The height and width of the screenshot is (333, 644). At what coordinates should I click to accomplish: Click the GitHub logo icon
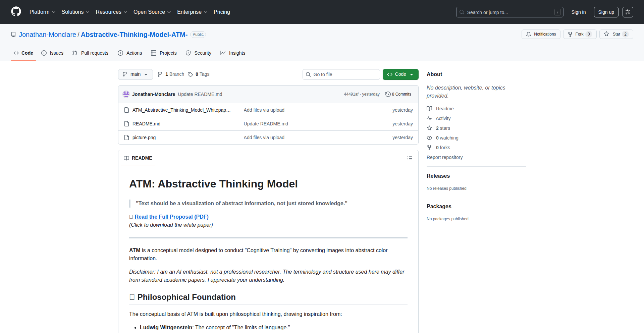(16, 12)
